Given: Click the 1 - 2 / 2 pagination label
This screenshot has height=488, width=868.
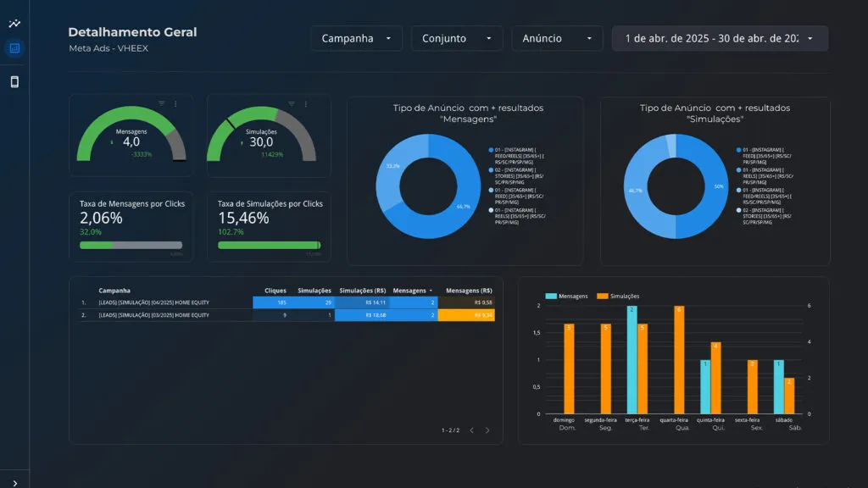Looking at the screenshot, I should point(450,430).
